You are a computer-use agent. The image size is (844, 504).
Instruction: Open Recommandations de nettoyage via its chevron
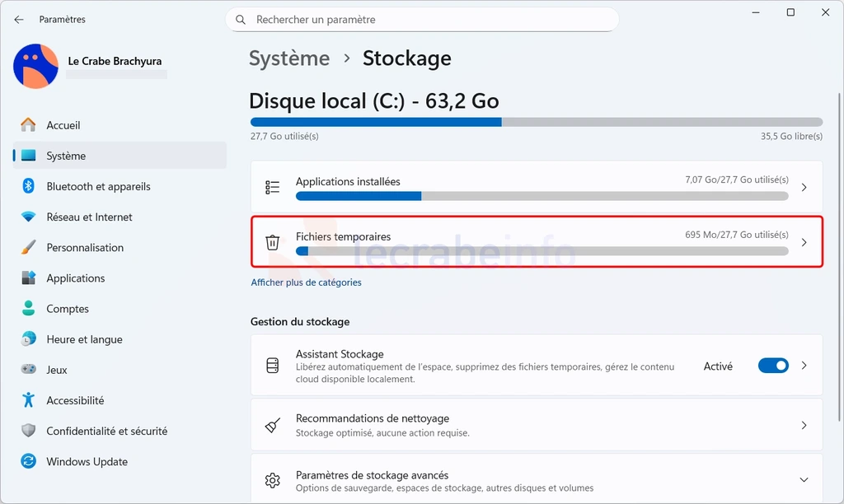coord(804,426)
